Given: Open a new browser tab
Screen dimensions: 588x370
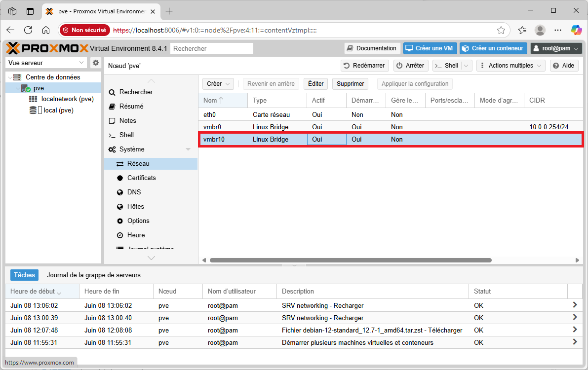Looking at the screenshot, I should pyautogui.click(x=169, y=11).
